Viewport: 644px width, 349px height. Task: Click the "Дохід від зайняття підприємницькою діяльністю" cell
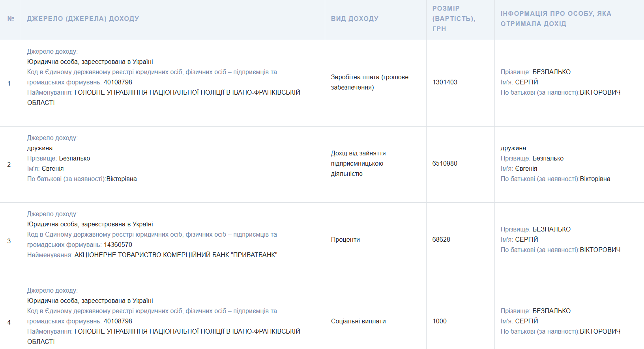(x=358, y=163)
